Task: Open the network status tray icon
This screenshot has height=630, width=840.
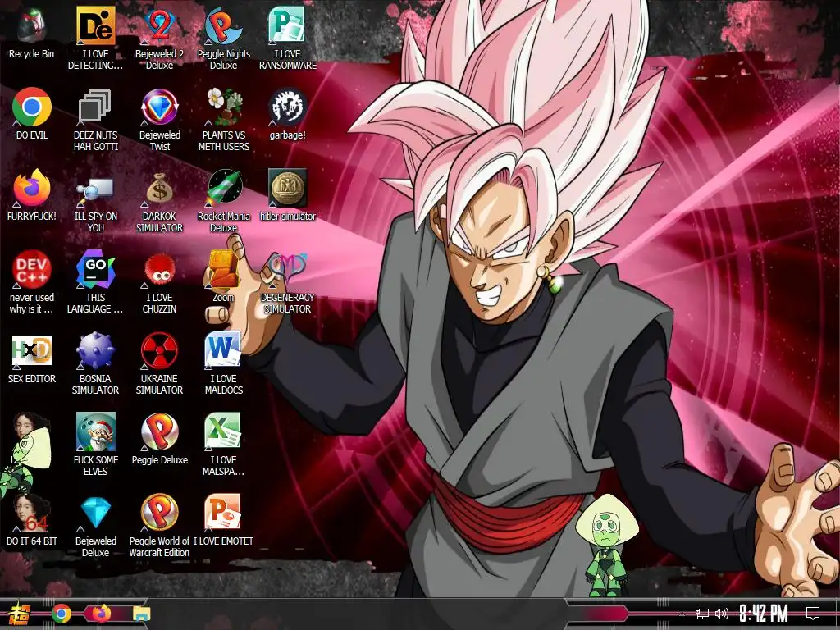Action: point(701,614)
